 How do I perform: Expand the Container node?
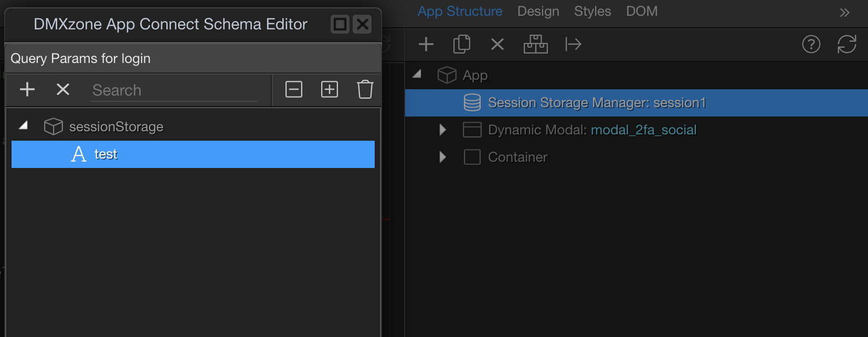(442, 157)
